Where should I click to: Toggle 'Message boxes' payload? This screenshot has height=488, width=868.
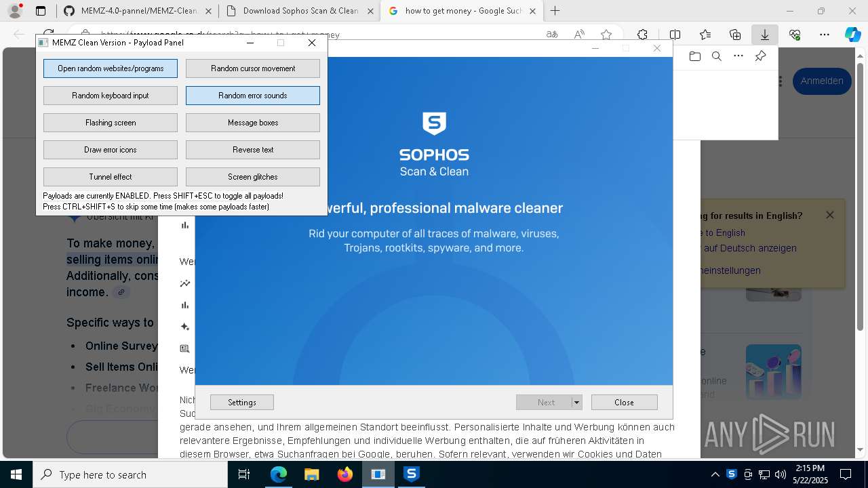coord(253,123)
